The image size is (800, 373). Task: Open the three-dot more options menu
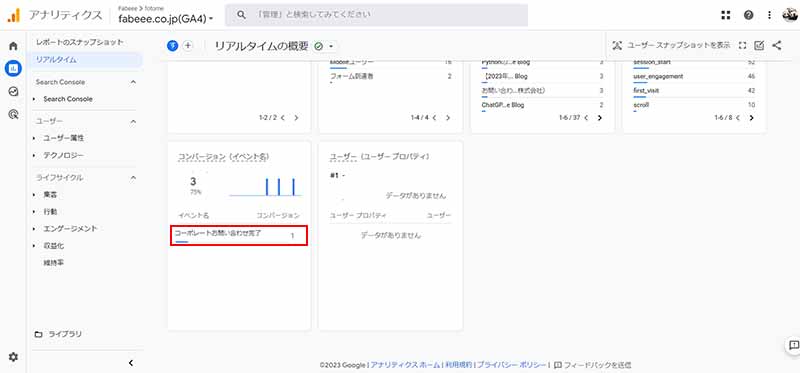click(x=769, y=15)
